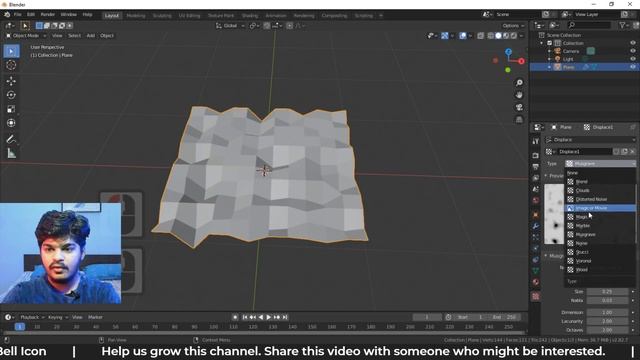
Task: Click the Blender logo menu icon
Action: point(7,15)
